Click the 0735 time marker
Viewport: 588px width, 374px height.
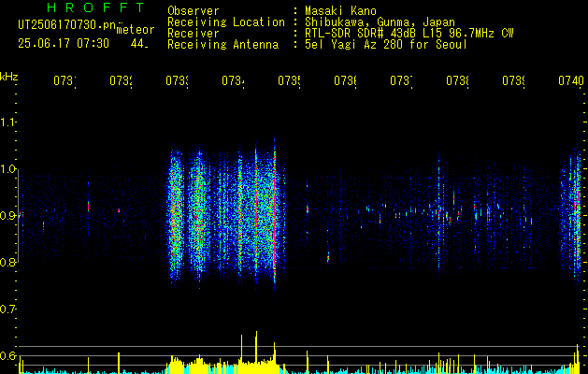pos(289,80)
